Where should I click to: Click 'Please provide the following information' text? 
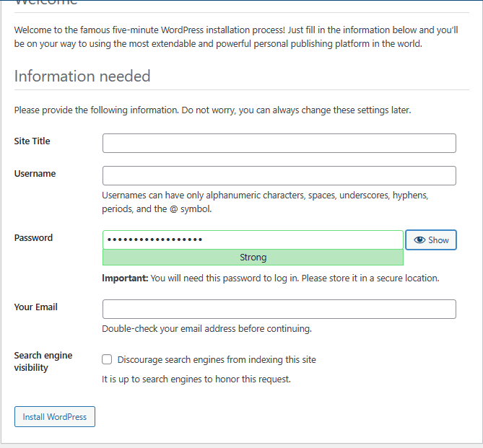coord(212,110)
